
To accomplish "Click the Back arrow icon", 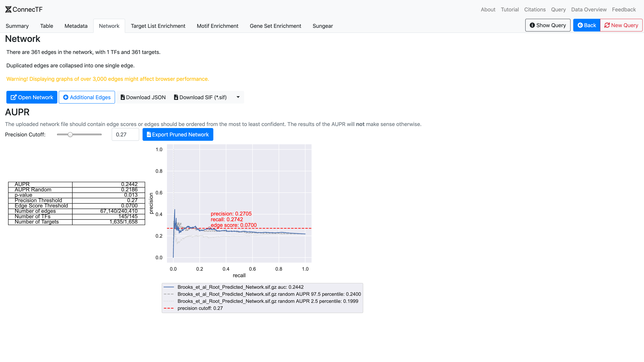I will [580, 25].
